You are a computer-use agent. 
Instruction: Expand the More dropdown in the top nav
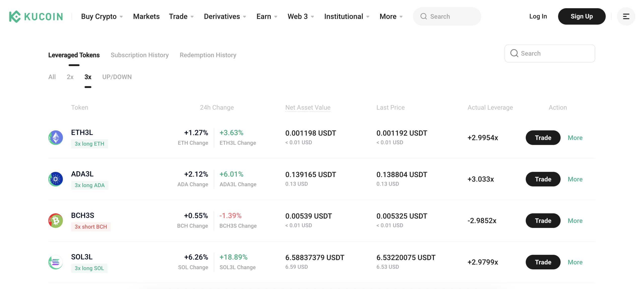391,17
